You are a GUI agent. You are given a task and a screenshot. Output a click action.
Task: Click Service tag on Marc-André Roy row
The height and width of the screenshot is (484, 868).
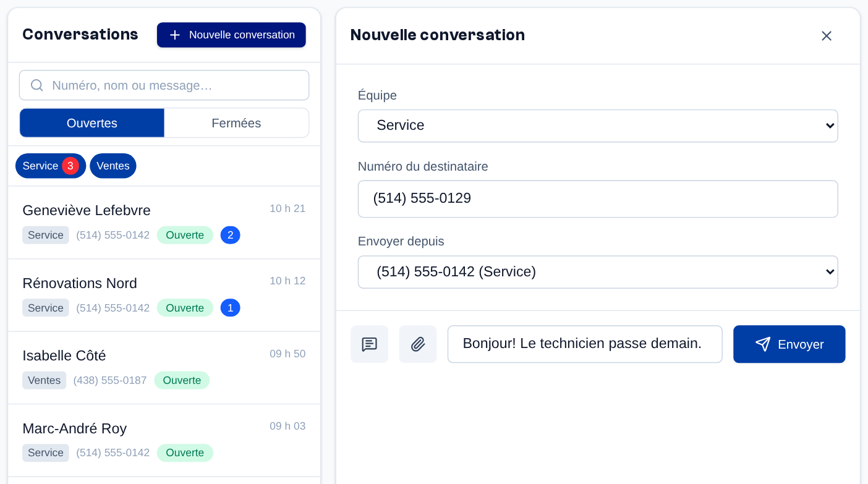click(x=46, y=452)
